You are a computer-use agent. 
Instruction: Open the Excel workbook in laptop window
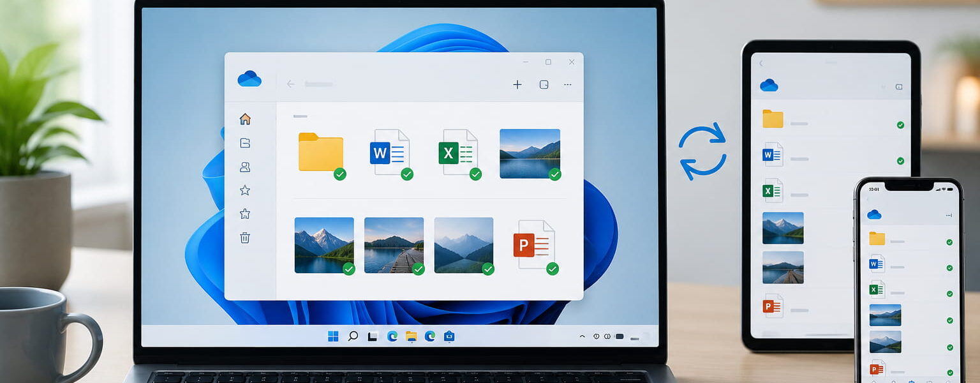coord(458,152)
